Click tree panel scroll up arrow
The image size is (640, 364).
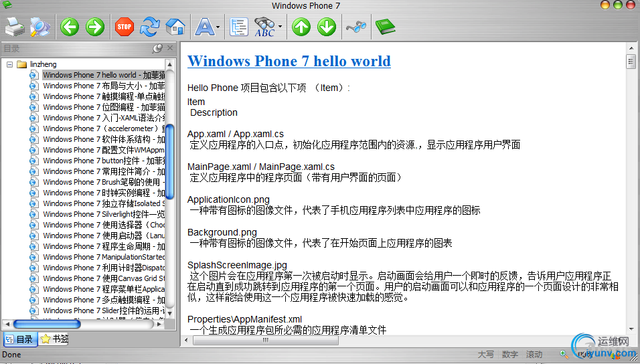point(170,64)
